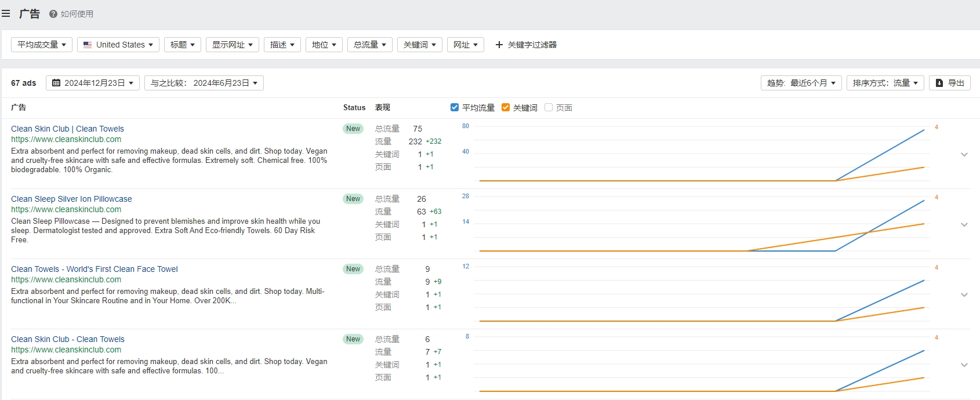The height and width of the screenshot is (400, 980).
Task: Open the Clean Sleep Silver Ion Pillowcase ad title
Action: pyautogui.click(x=71, y=199)
